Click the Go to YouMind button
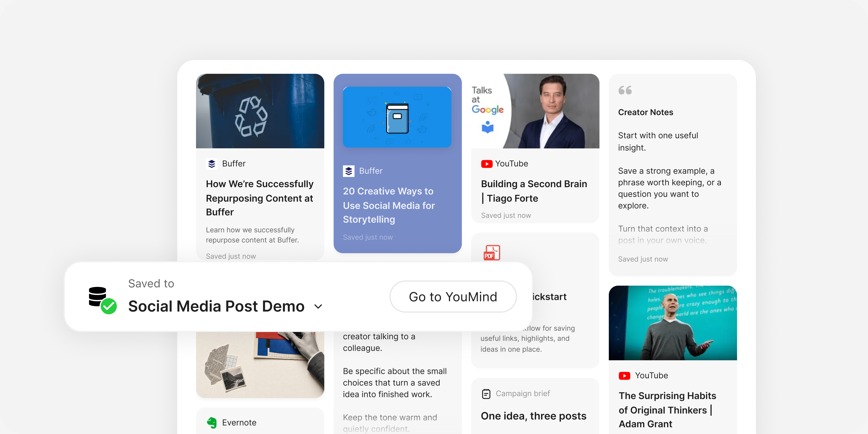 tap(453, 297)
